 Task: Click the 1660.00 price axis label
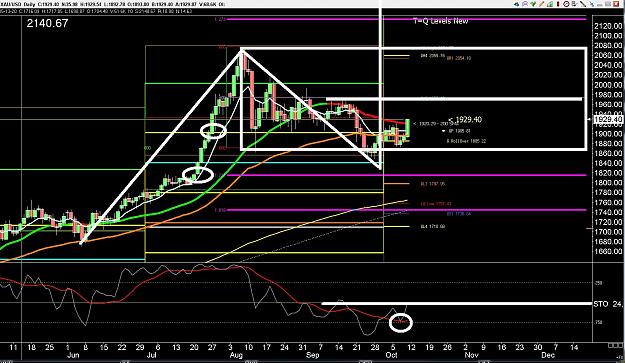(x=608, y=251)
